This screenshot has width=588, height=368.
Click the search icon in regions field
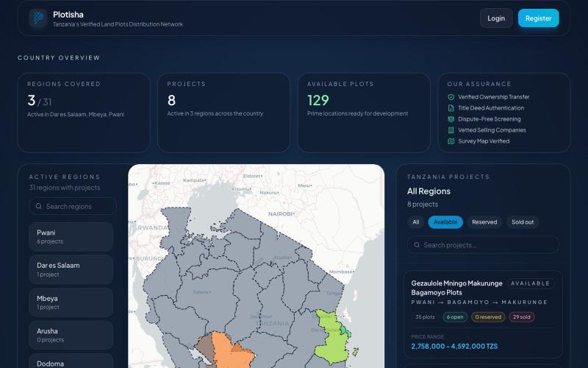coord(39,206)
